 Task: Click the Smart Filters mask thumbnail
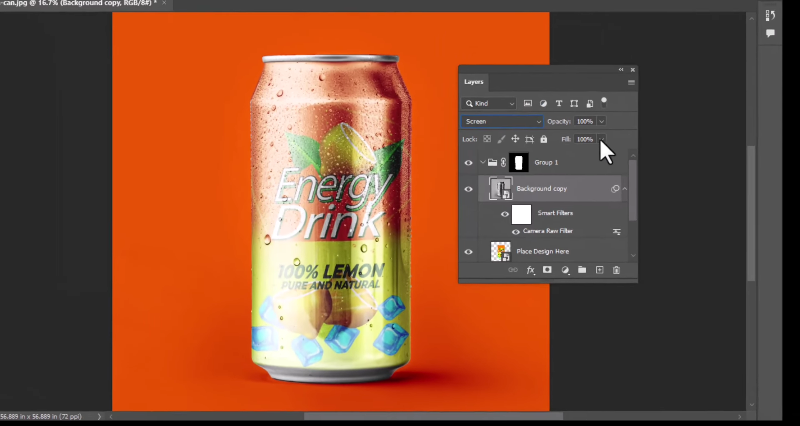coord(521,213)
